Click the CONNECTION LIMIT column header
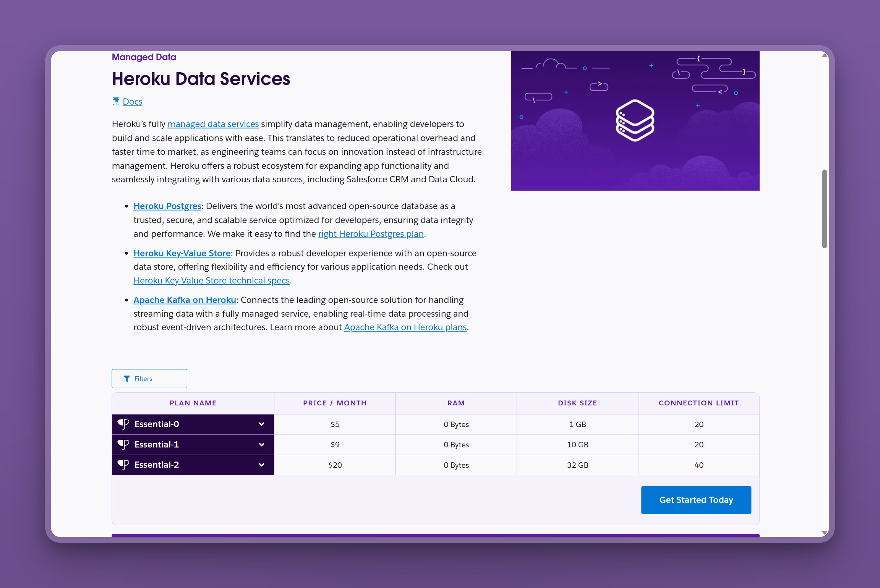Screen dimensions: 880x588 pos(699,403)
